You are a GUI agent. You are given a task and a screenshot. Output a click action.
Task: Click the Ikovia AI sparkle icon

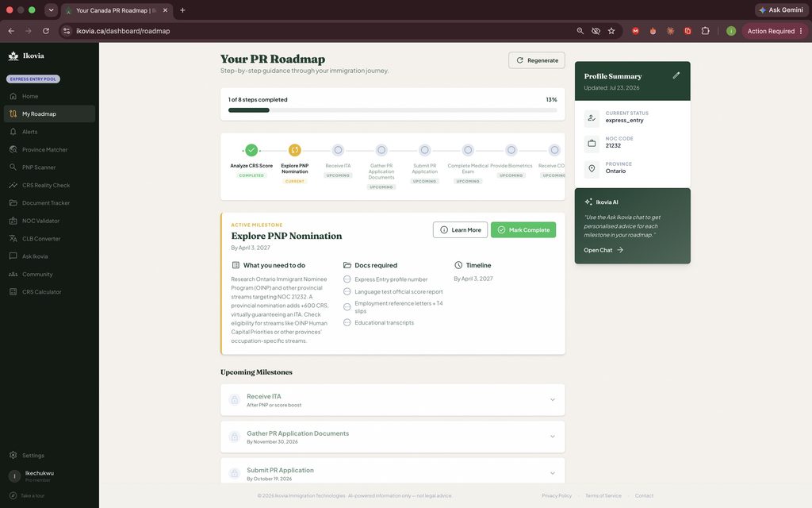[x=588, y=202]
